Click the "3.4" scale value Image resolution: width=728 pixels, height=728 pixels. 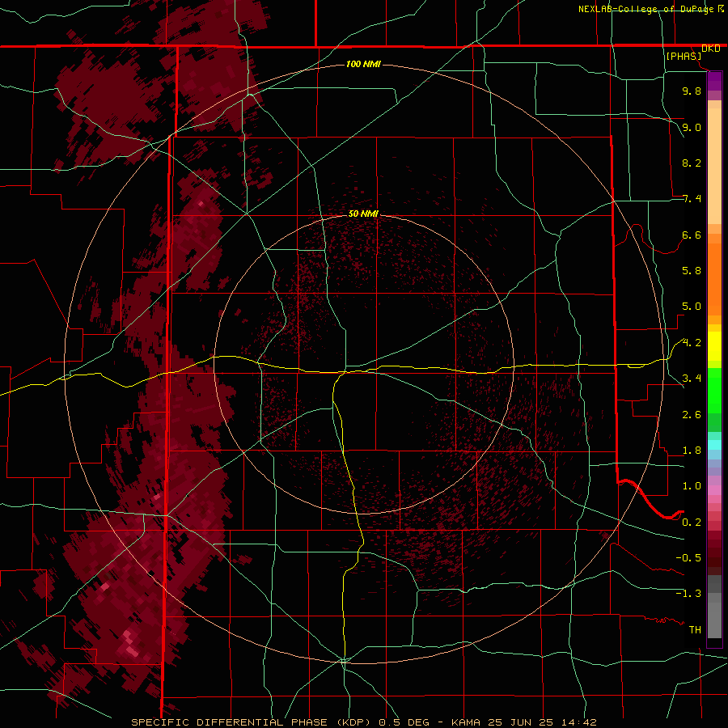[x=692, y=379]
